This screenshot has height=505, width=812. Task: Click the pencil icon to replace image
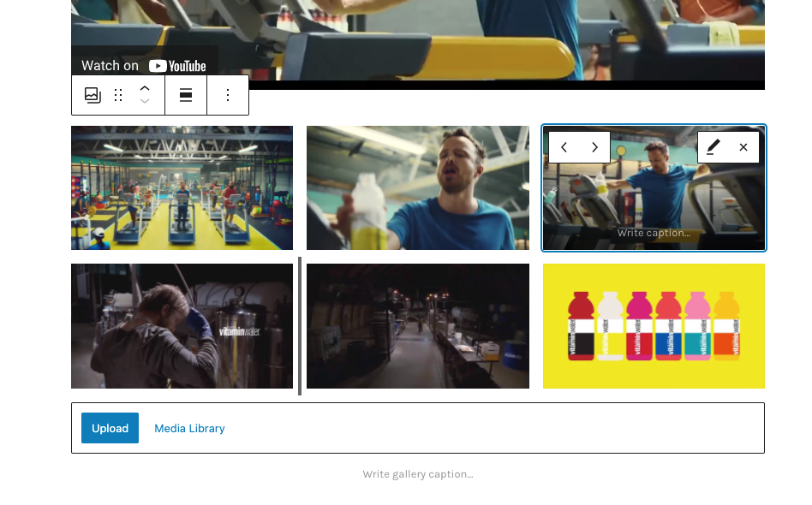[713, 147]
